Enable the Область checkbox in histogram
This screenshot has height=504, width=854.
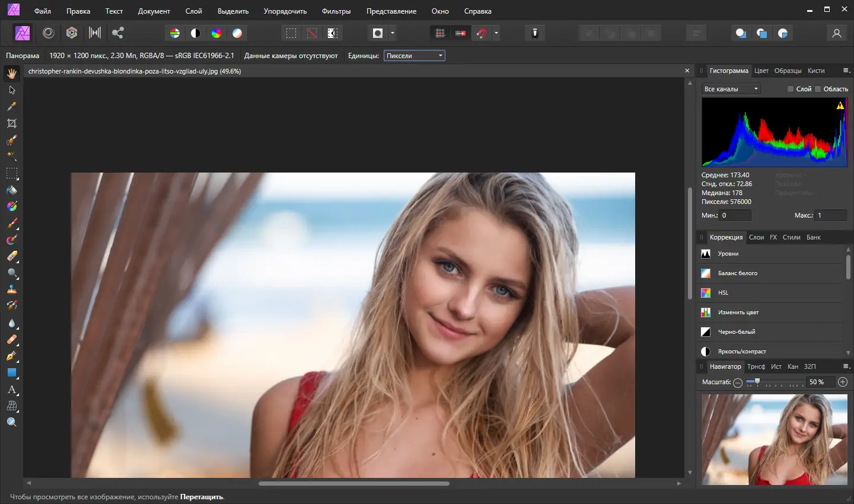tap(818, 89)
